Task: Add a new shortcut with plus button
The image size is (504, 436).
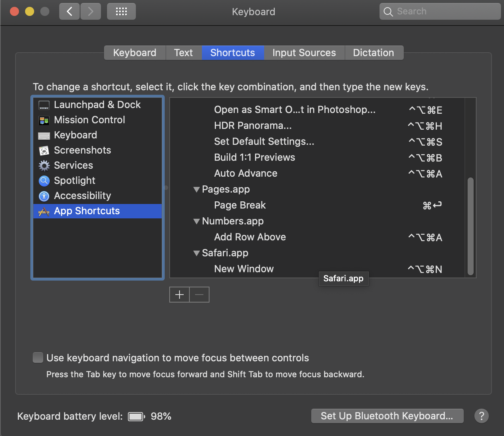Action: [x=180, y=295]
